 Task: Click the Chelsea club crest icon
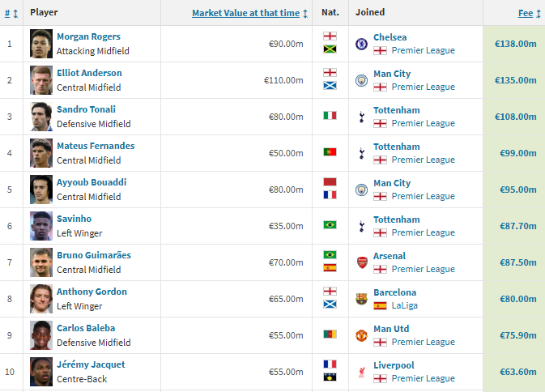click(361, 44)
